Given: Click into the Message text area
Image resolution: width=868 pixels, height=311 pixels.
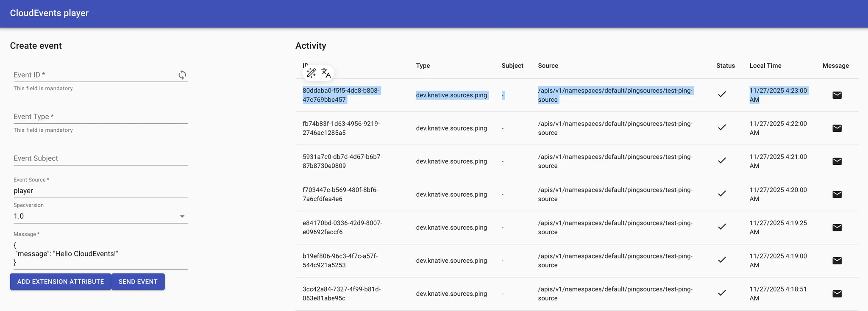Looking at the screenshot, I should [100, 254].
